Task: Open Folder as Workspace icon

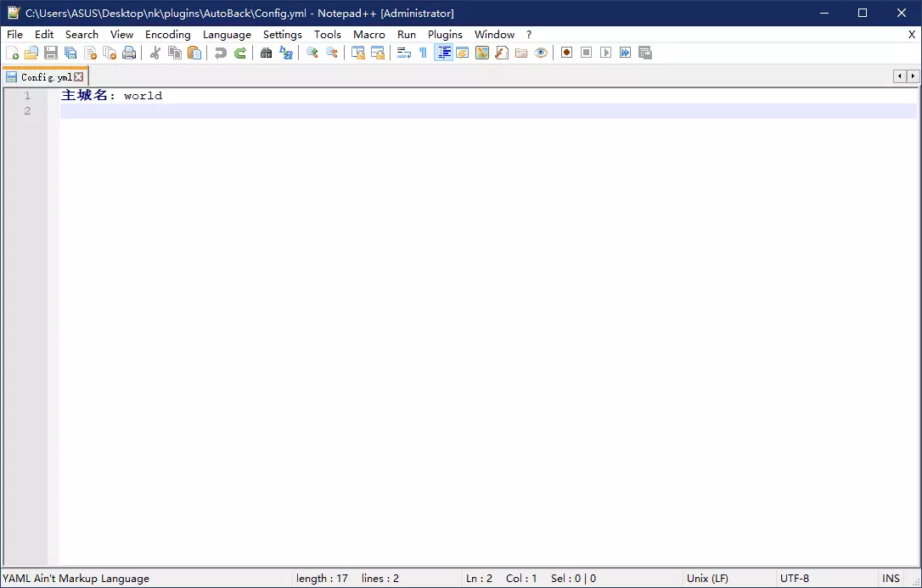Action: 521,53
